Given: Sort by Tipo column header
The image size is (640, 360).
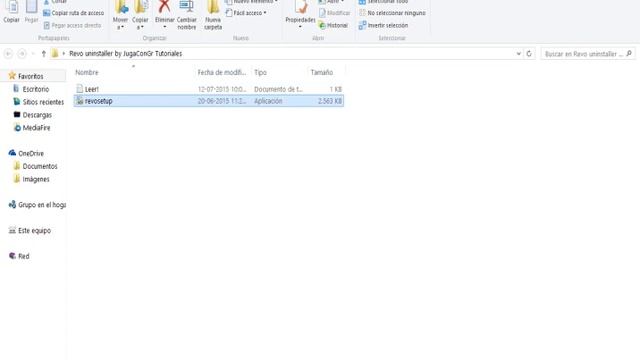Looking at the screenshot, I should 260,72.
